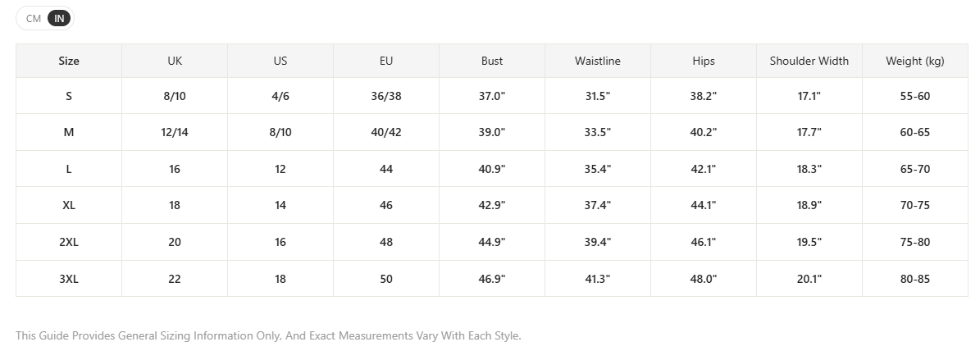Click the US column header

point(280,62)
